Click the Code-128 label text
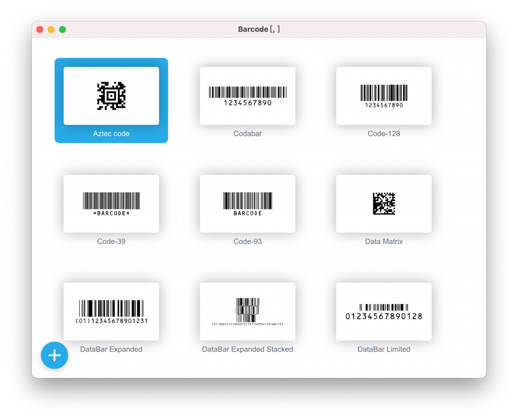Viewport: 518px width, 420px height. [x=384, y=134]
